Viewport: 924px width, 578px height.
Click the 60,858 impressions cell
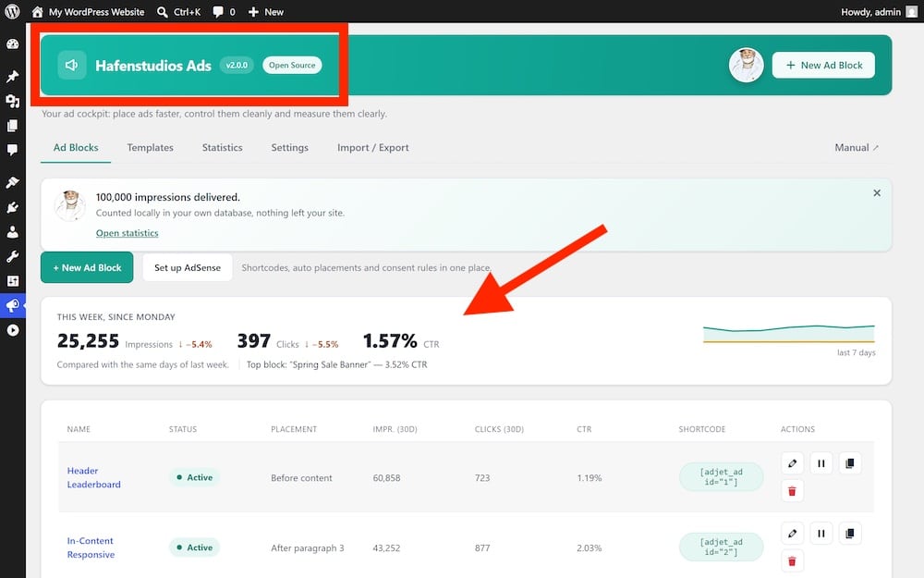point(386,478)
